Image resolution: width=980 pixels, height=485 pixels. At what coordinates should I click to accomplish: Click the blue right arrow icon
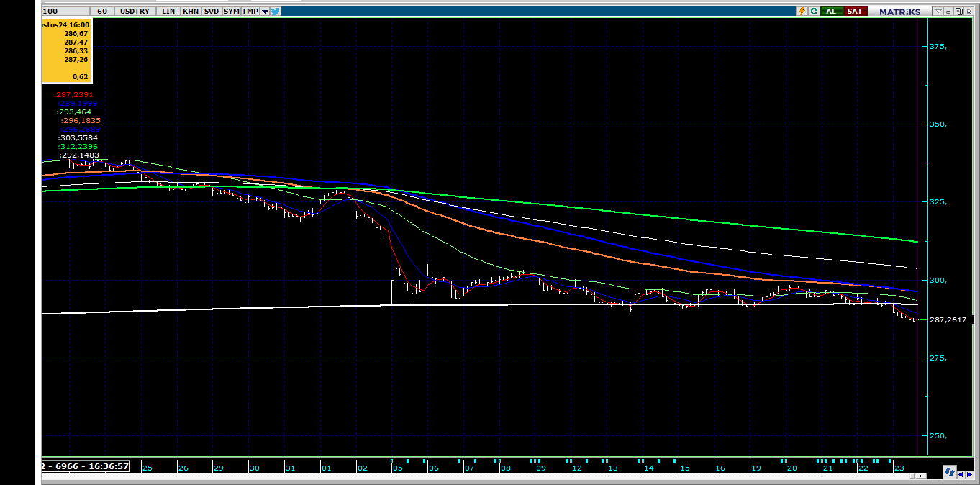point(969,474)
